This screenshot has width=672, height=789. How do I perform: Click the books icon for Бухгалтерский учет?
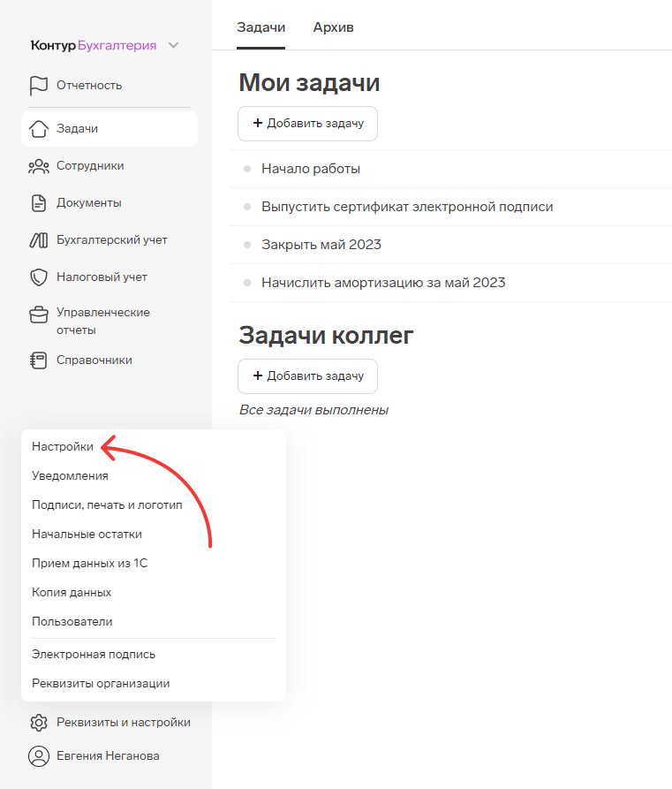tap(38, 240)
